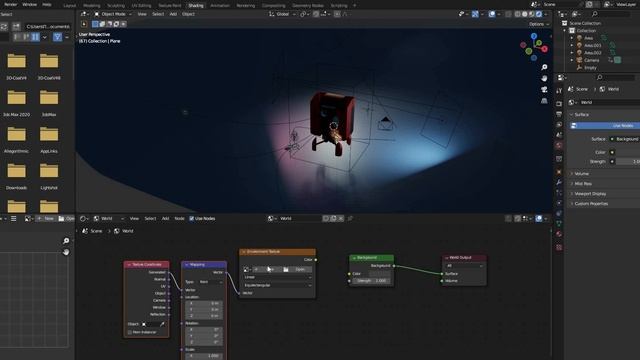Expand the Area.001 item in outliner
640x360 pixels.
coord(572,45)
